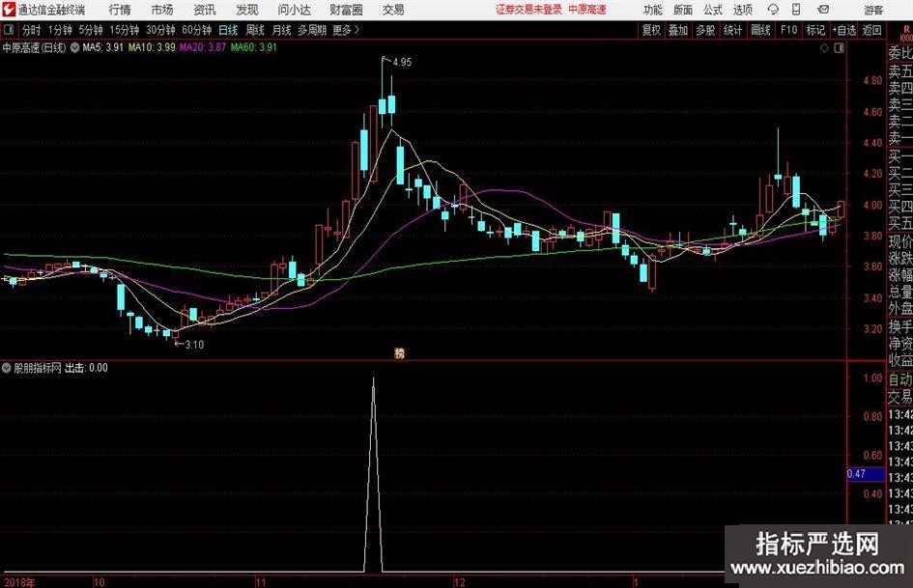Image resolution: width=913 pixels, height=588 pixels.
Task: Click the 证券交易未登录 login link
Action: 528,10
